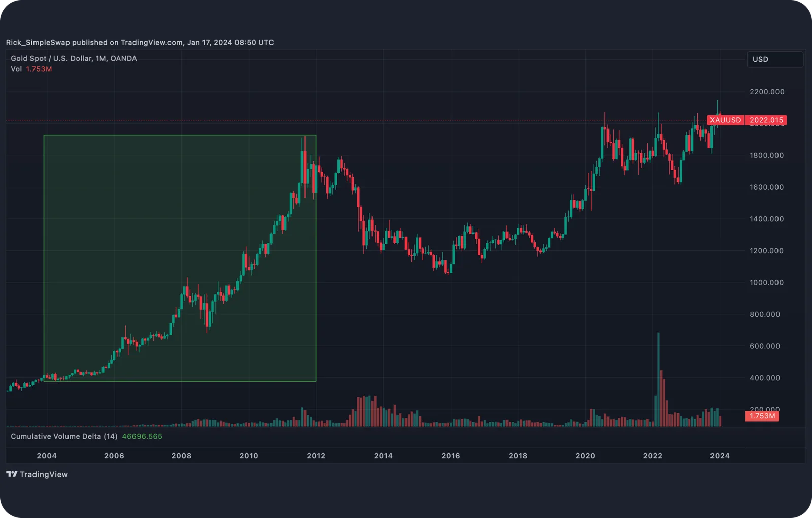Viewport: 812px width, 518px height.
Task: Open the USD currency selector
Action: pyautogui.click(x=775, y=59)
